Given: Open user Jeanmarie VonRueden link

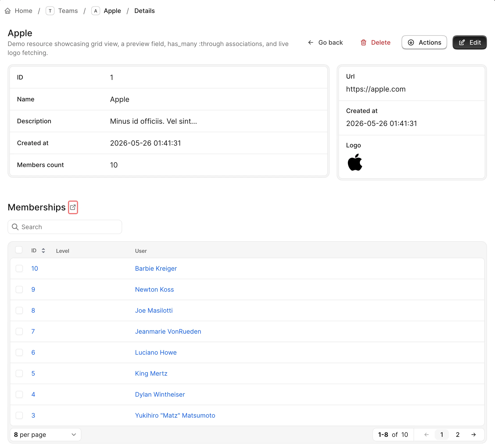Looking at the screenshot, I should [x=168, y=331].
